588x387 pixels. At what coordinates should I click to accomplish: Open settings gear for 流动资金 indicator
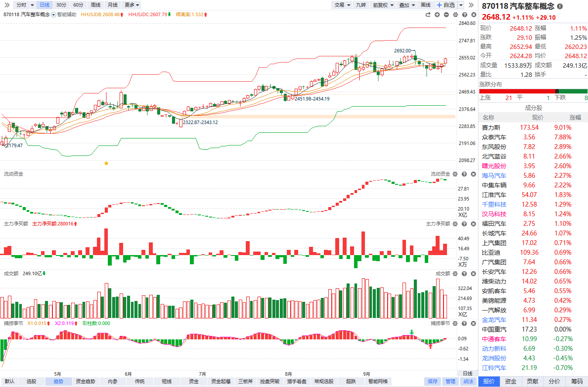[x=455, y=174]
